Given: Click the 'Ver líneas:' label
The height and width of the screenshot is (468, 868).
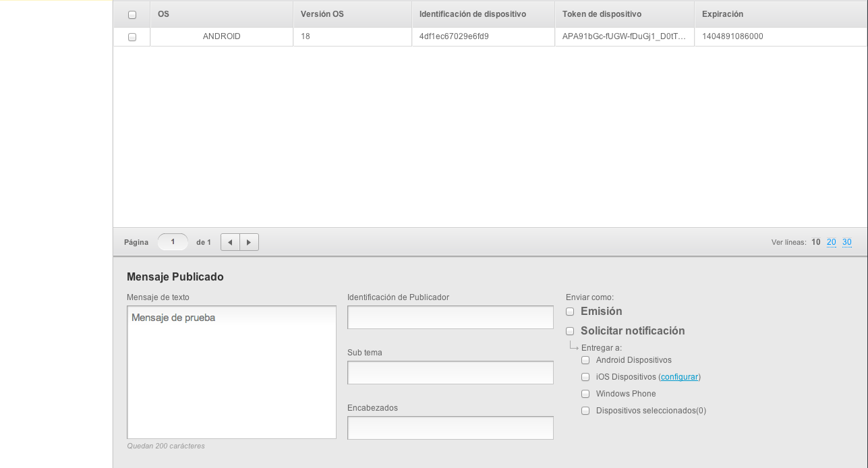Looking at the screenshot, I should click(789, 242).
